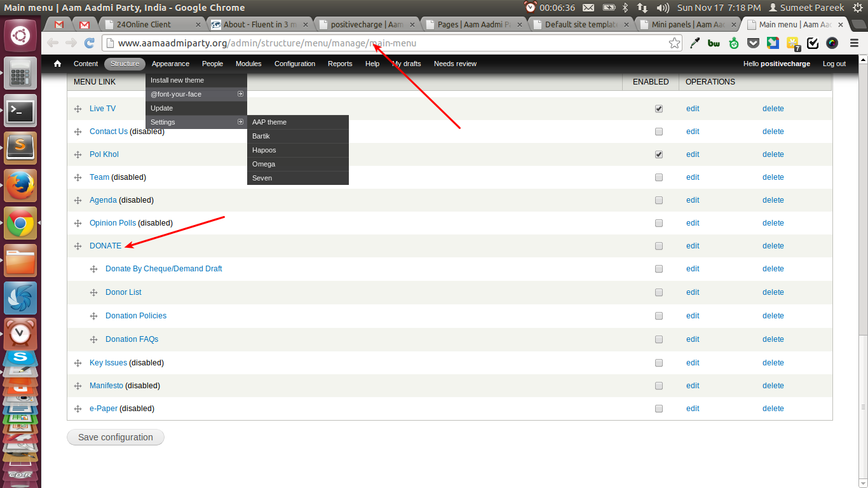Click Save configuration button
The width and height of the screenshot is (868, 488).
[x=116, y=437]
